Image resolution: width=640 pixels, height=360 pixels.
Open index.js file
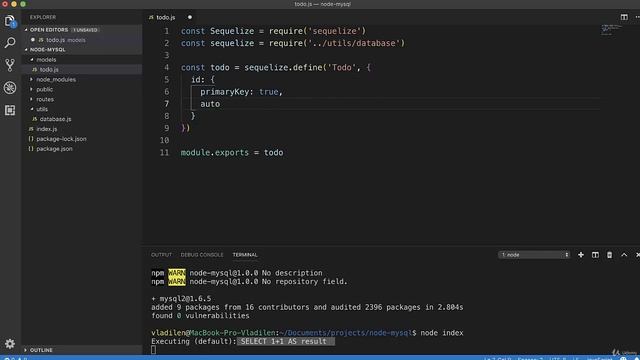click(82, 129)
